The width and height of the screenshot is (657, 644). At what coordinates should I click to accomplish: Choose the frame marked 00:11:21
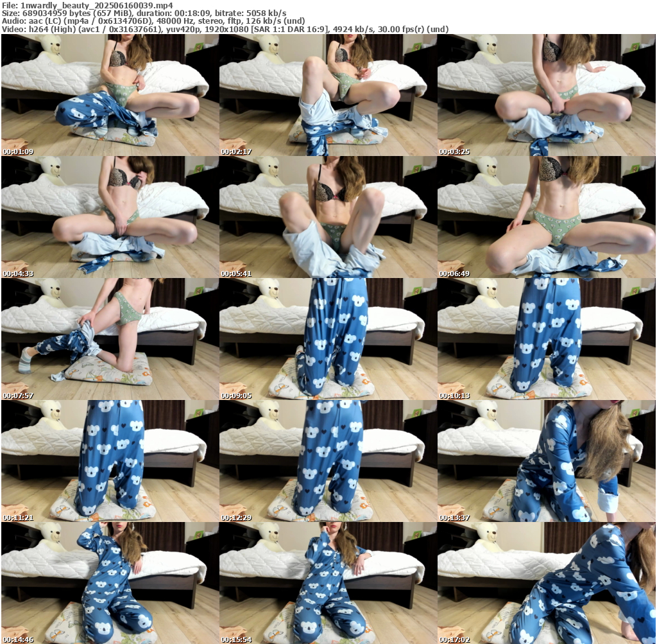tap(110, 461)
